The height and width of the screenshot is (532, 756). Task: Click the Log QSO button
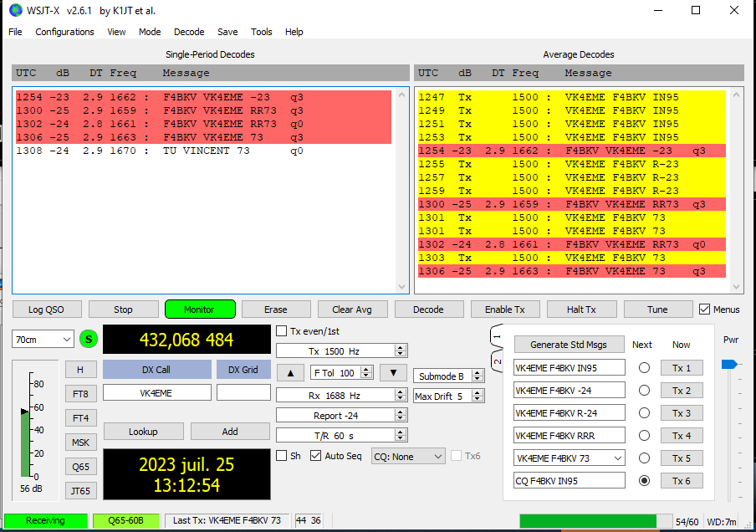(x=47, y=309)
